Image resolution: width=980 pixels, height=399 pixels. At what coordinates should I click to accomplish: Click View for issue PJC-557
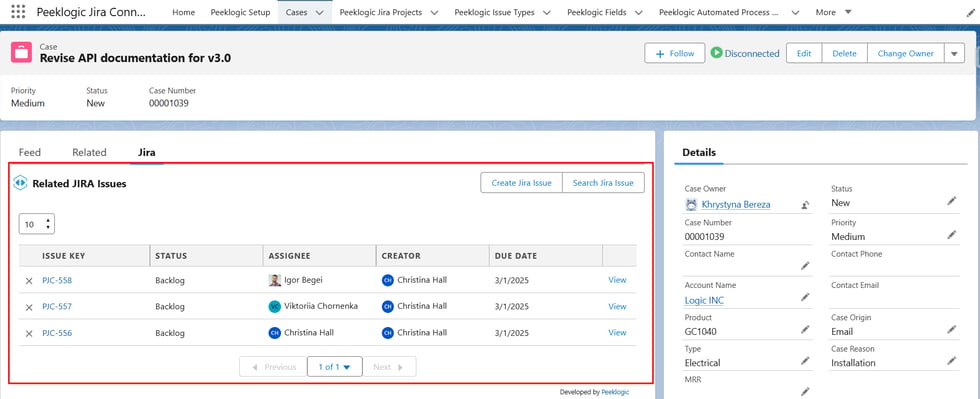tap(618, 306)
